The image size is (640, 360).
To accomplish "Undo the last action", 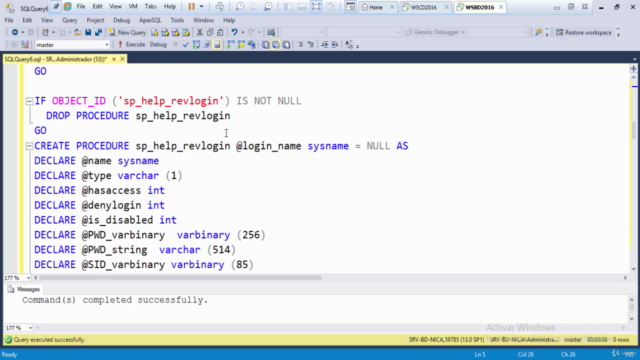I will tap(234, 32).
